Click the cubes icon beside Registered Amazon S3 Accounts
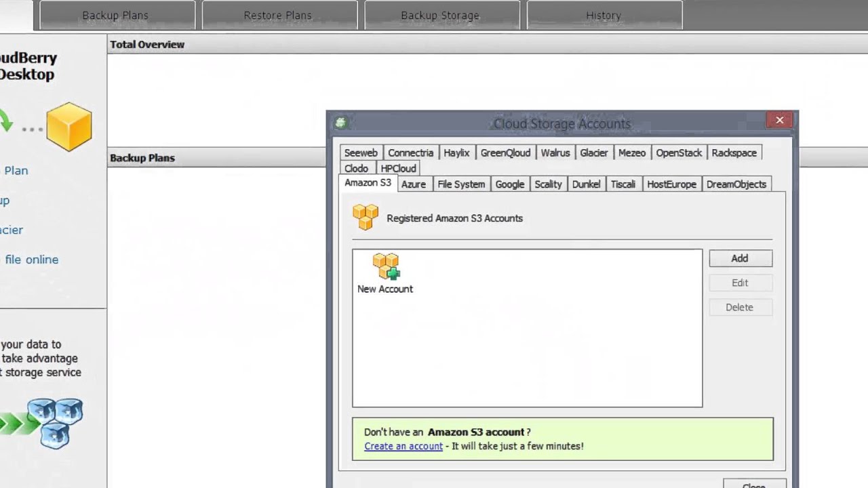 pyautogui.click(x=366, y=218)
